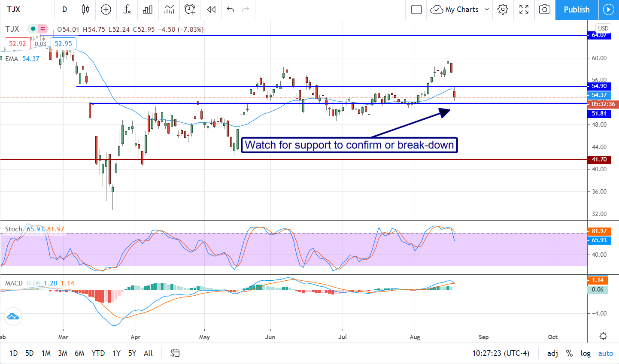Image resolution: width=619 pixels, height=364 pixels.
Task: Open chart settings gear in top toolbar
Action: click(503, 9)
